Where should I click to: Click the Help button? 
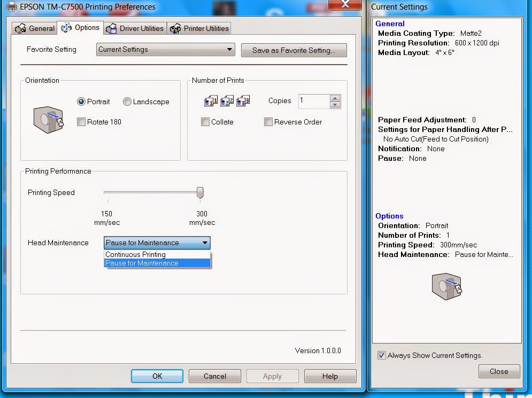pyautogui.click(x=330, y=376)
